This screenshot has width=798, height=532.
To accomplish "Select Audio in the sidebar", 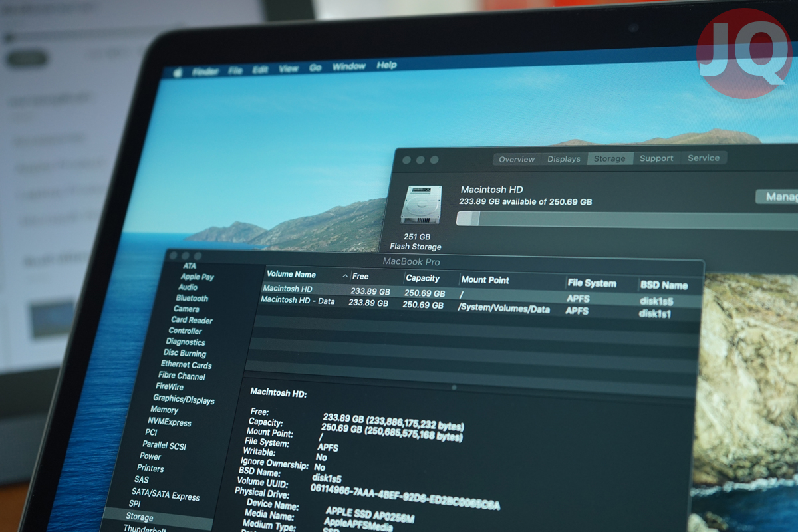I will [188, 287].
